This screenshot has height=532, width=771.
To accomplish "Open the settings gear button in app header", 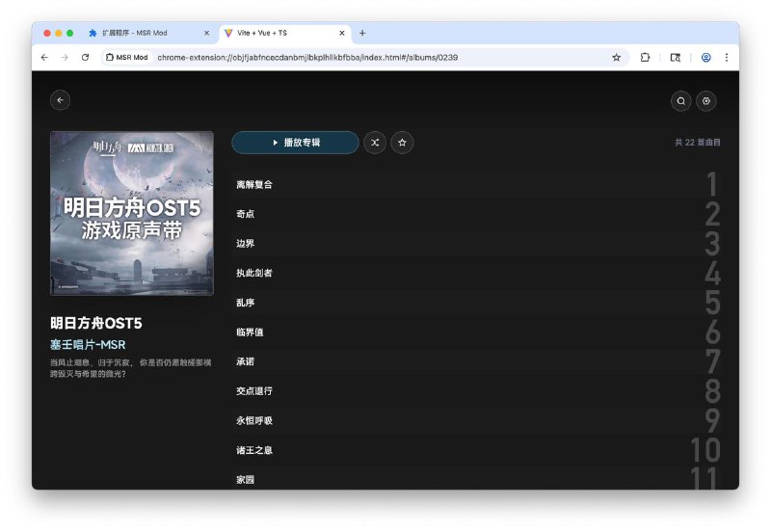I will point(706,101).
